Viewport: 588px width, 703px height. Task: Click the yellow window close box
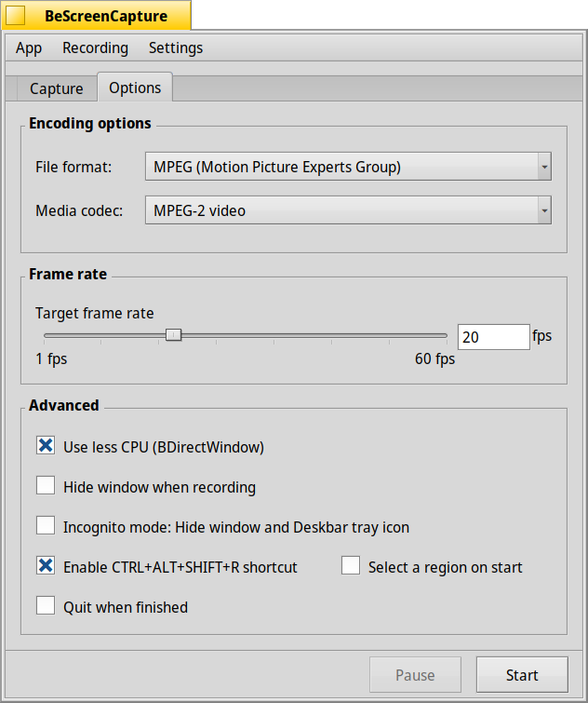click(15, 16)
